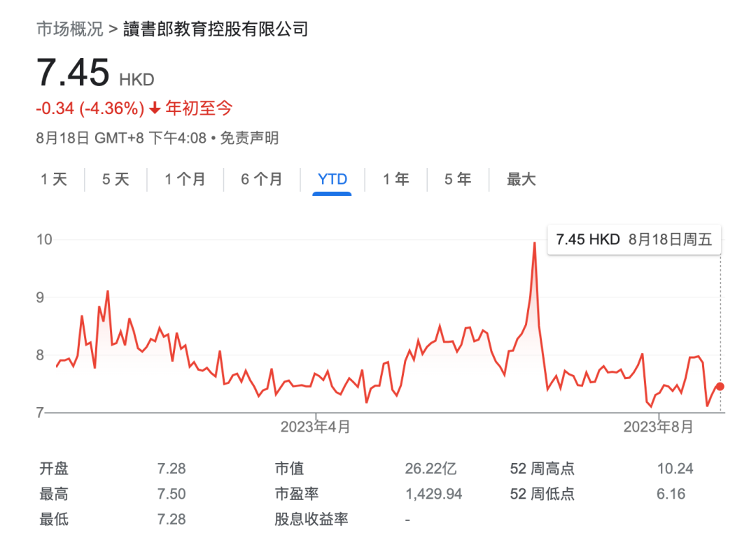
Task: Click the 股息收益率 label
Action: [x=311, y=520]
